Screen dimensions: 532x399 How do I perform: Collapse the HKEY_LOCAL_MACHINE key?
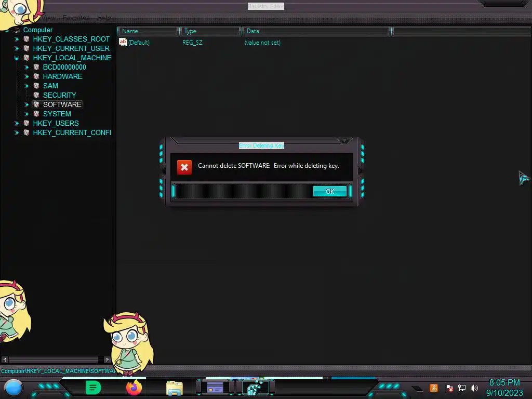(x=16, y=58)
